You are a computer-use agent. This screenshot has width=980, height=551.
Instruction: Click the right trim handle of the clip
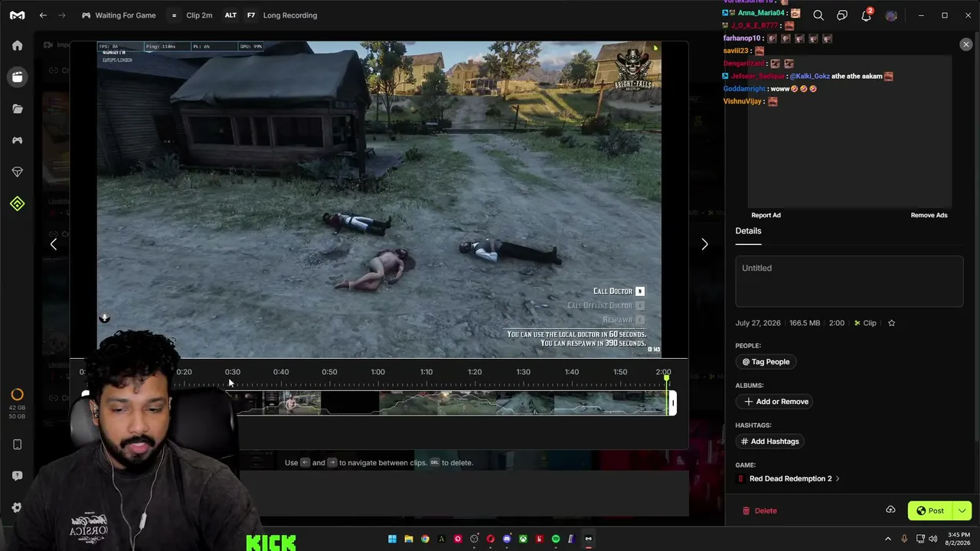pos(672,403)
